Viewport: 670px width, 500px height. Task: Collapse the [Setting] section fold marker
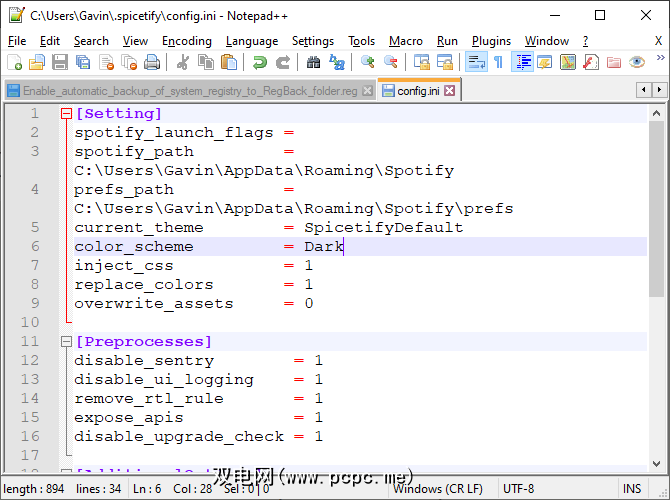[66, 114]
